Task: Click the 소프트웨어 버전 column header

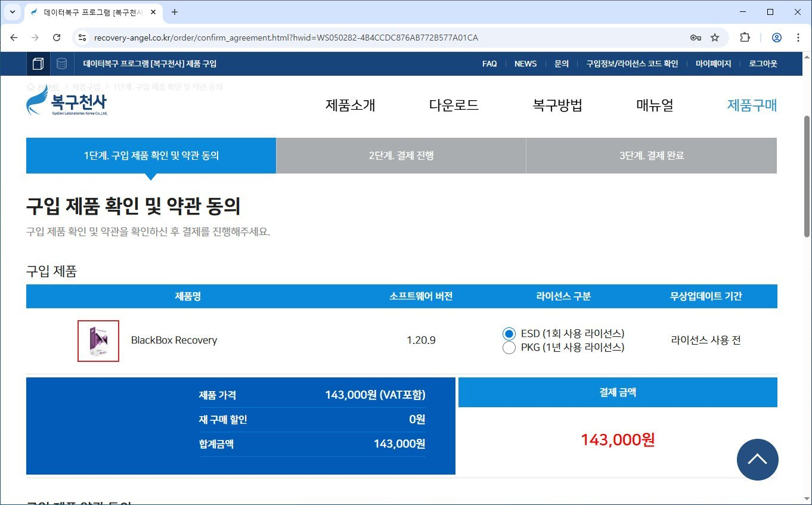Action: (x=421, y=296)
